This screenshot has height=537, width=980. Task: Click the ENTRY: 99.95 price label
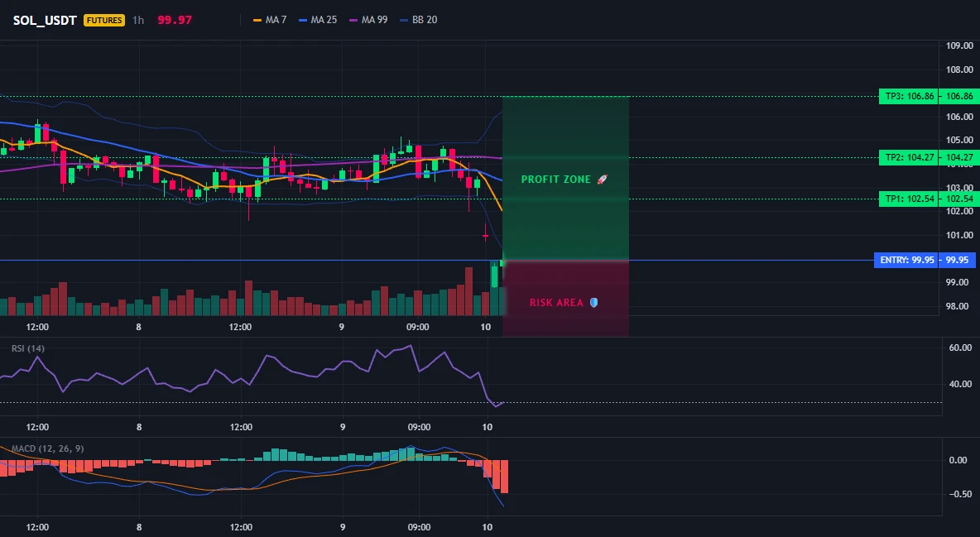(x=907, y=260)
